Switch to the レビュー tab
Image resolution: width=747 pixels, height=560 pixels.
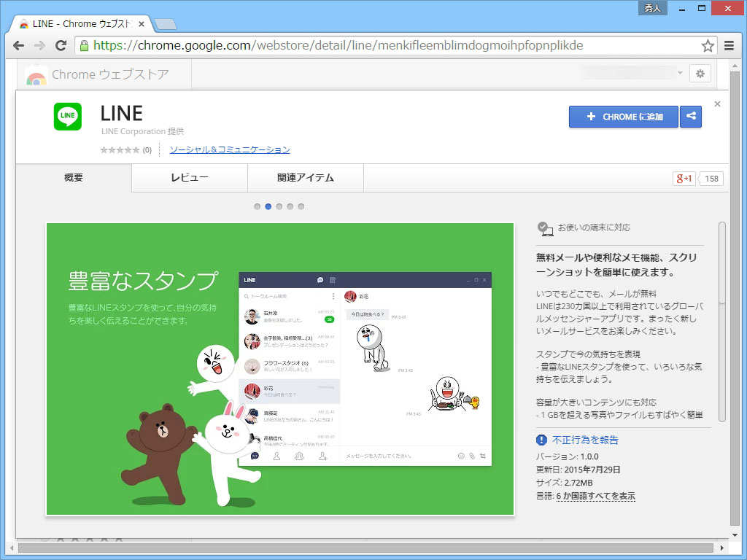pyautogui.click(x=190, y=177)
